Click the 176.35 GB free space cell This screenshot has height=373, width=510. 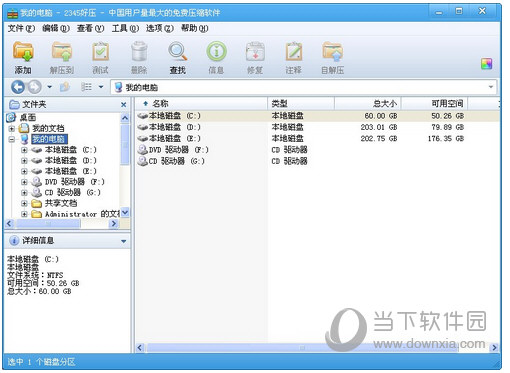[x=446, y=139]
